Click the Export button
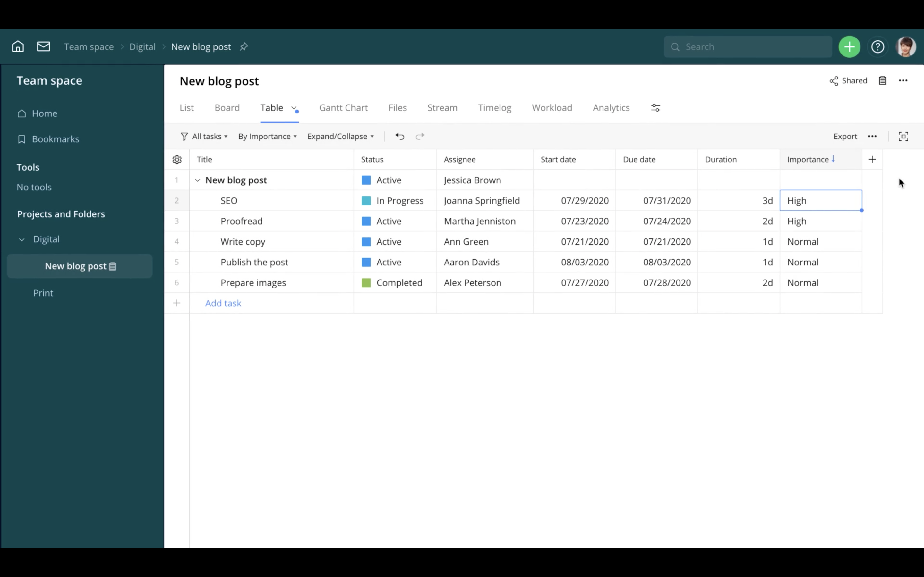This screenshot has width=924, height=577. pyautogui.click(x=845, y=136)
